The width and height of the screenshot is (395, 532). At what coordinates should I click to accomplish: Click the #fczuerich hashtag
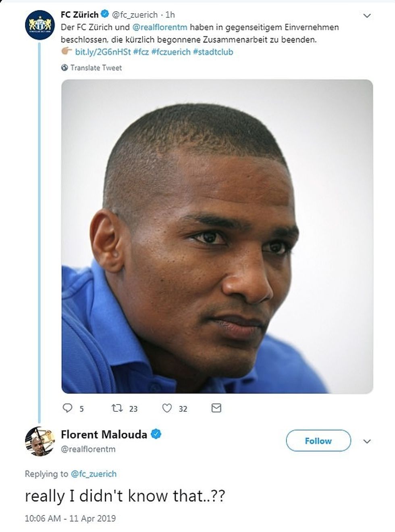pos(171,52)
